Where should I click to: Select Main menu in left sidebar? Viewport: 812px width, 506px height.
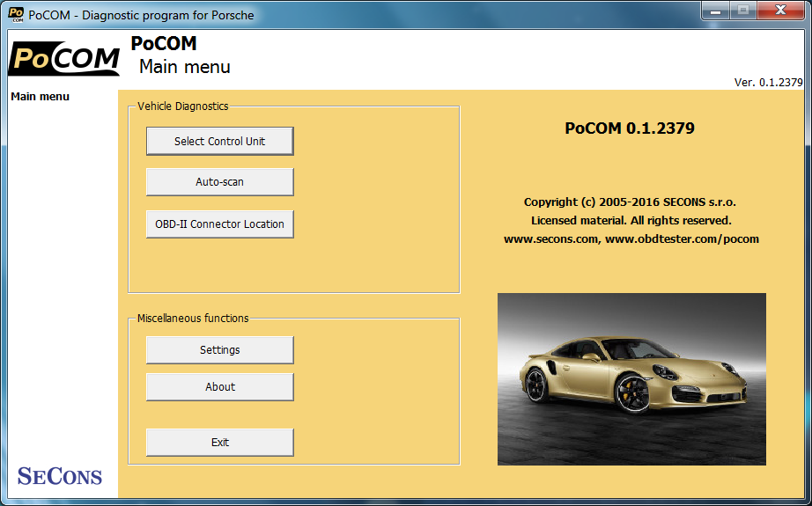pos(40,97)
